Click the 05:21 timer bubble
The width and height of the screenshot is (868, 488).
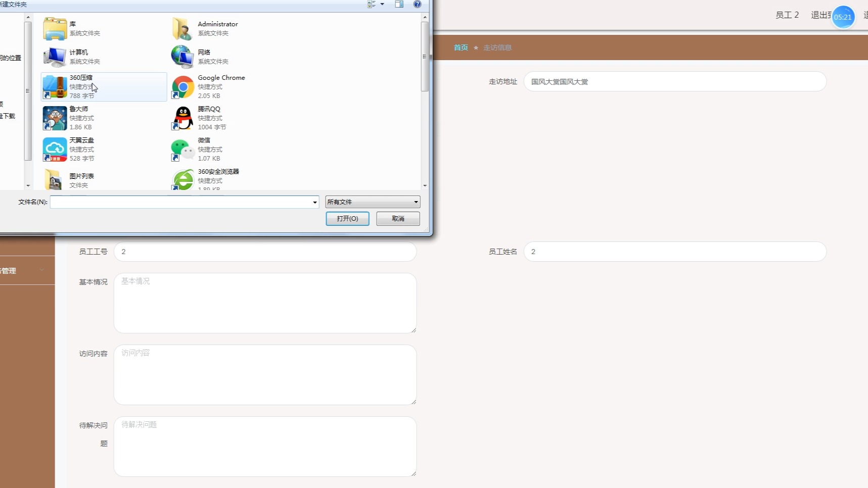tap(843, 17)
